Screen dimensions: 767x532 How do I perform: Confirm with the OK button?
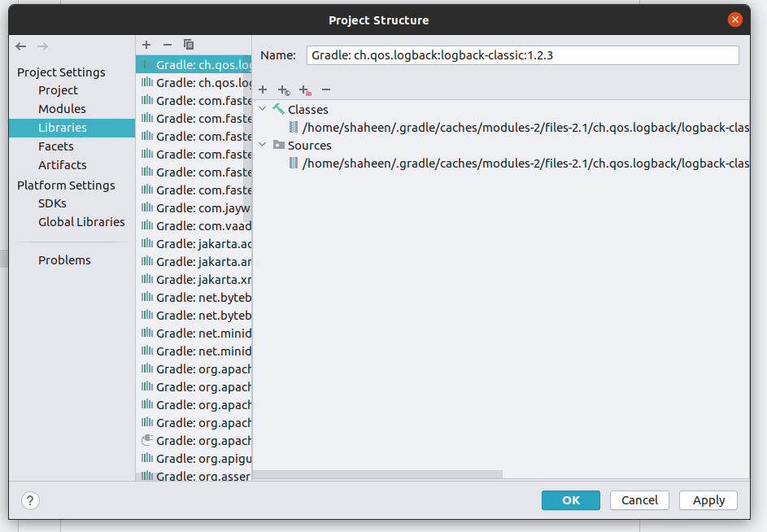(x=571, y=500)
